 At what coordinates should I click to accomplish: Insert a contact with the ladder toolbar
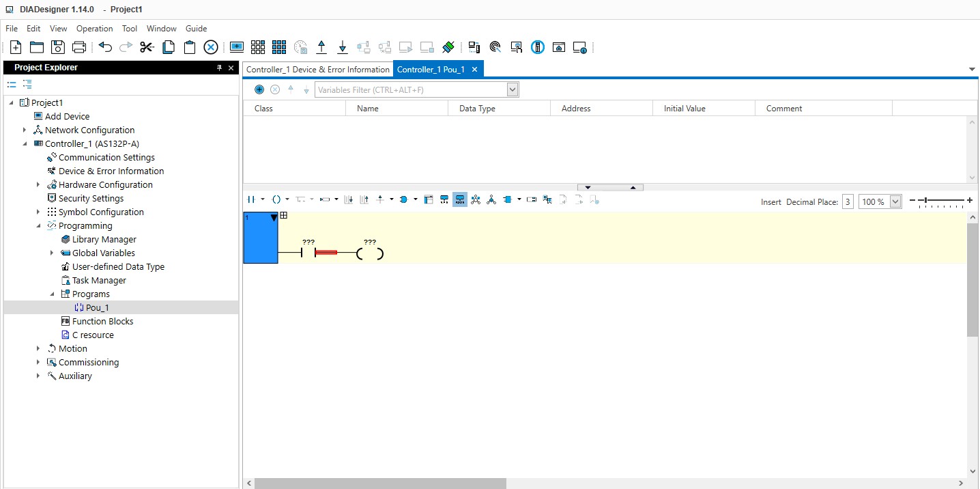[x=250, y=199]
